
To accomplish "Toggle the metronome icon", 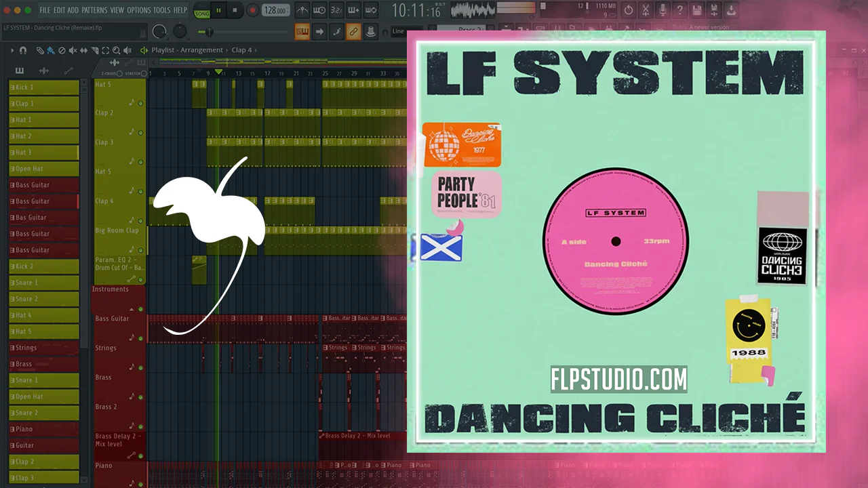I will (302, 10).
